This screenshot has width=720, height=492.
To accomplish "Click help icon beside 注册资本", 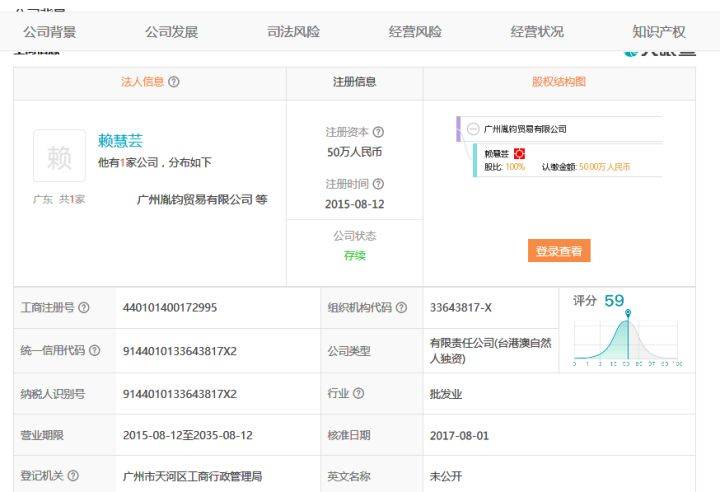I will click(378, 132).
